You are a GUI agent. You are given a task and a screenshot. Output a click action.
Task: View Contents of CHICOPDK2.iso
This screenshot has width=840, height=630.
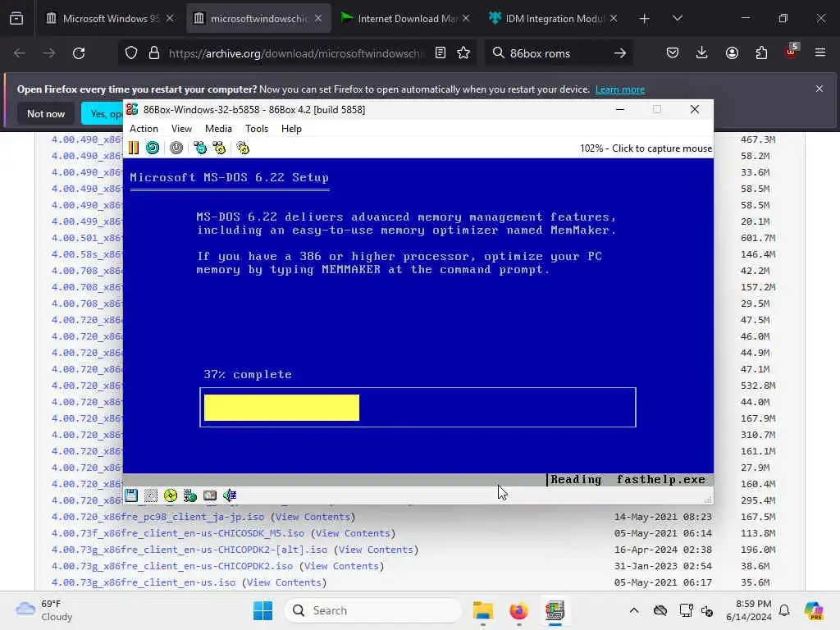coord(341,566)
